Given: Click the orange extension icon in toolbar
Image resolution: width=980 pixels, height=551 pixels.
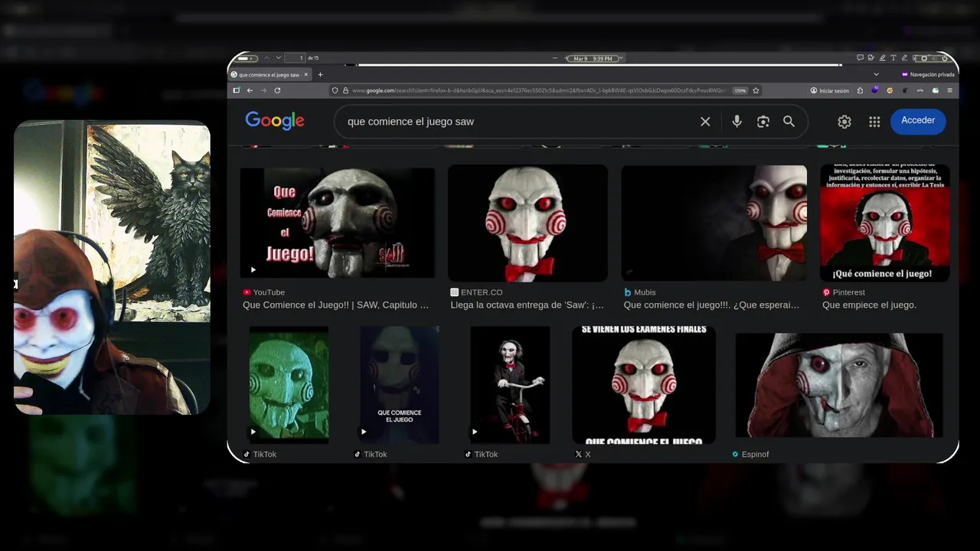Looking at the screenshot, I should pos(890,90).
